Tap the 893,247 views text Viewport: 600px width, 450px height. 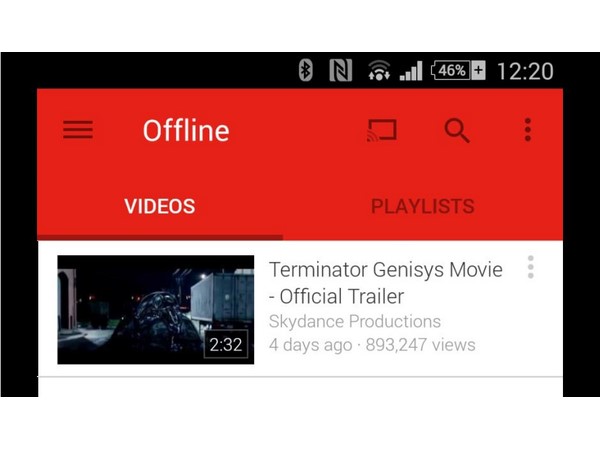click(421, 345)
